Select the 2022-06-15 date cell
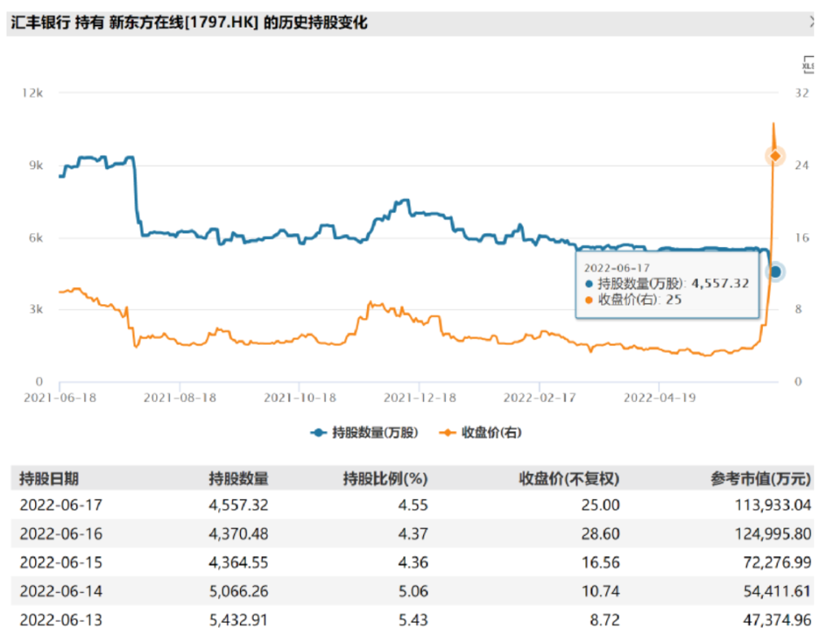 (x=61, y=562)
